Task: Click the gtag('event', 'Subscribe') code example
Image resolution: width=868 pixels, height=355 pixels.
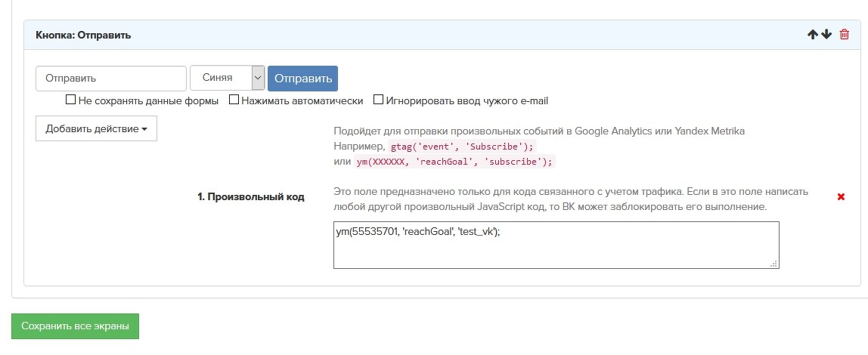Action: 461,147
